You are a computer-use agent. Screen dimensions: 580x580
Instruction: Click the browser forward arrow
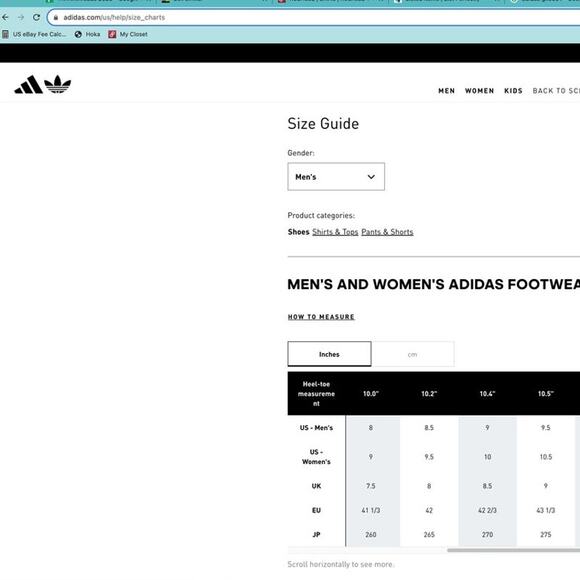pyautogui.click(x=21, y=17)
